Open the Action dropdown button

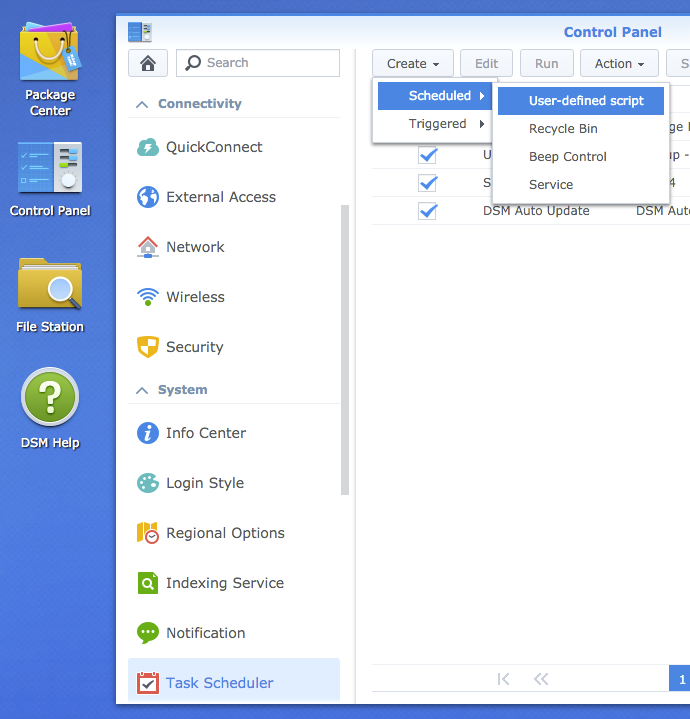tap(619, 63)
